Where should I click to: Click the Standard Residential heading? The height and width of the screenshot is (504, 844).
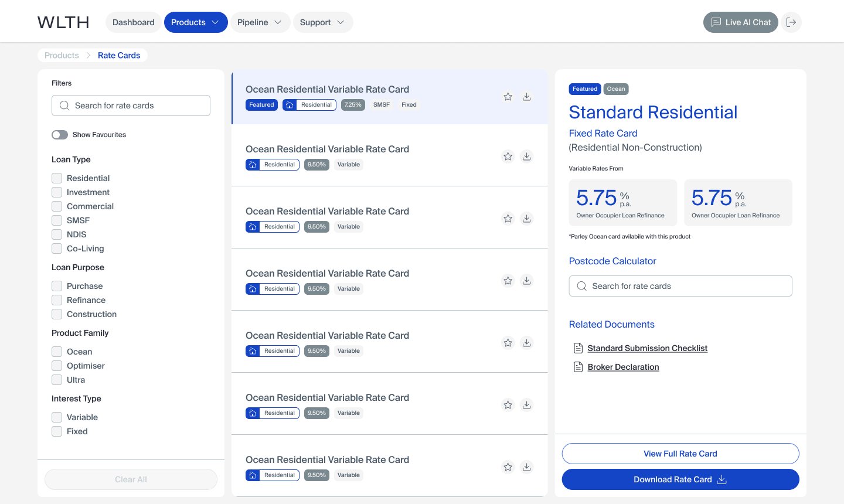point(653,112)
